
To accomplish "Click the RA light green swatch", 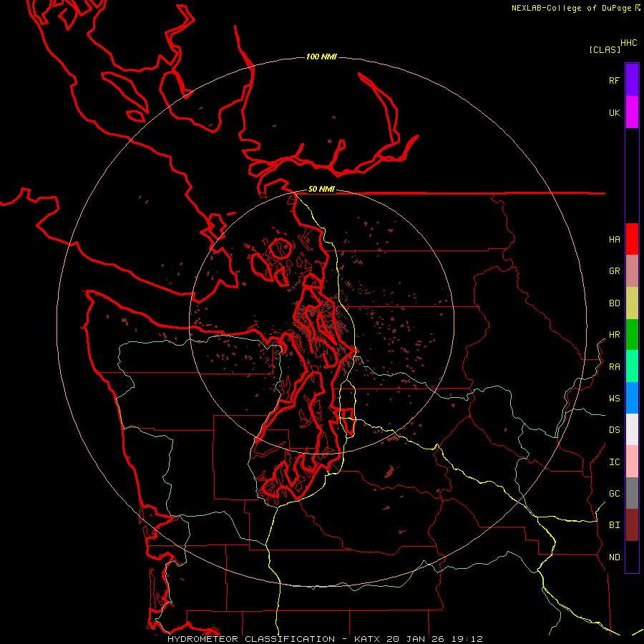I will pos(632,366).
